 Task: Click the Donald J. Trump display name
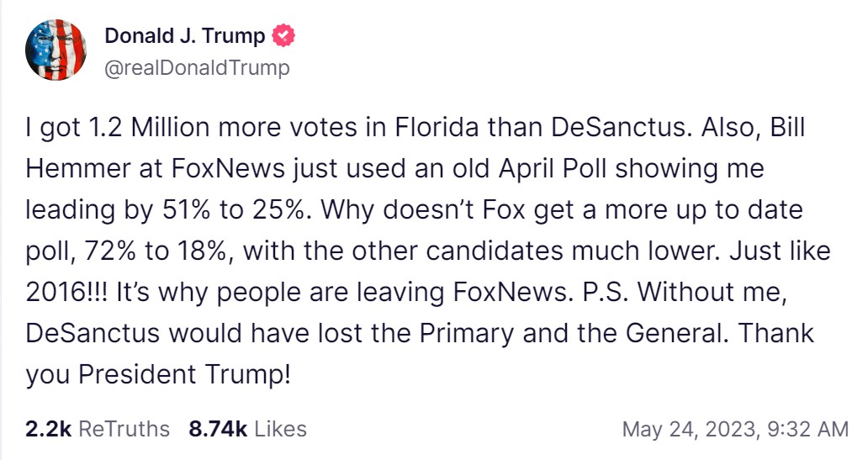point(184,36)
